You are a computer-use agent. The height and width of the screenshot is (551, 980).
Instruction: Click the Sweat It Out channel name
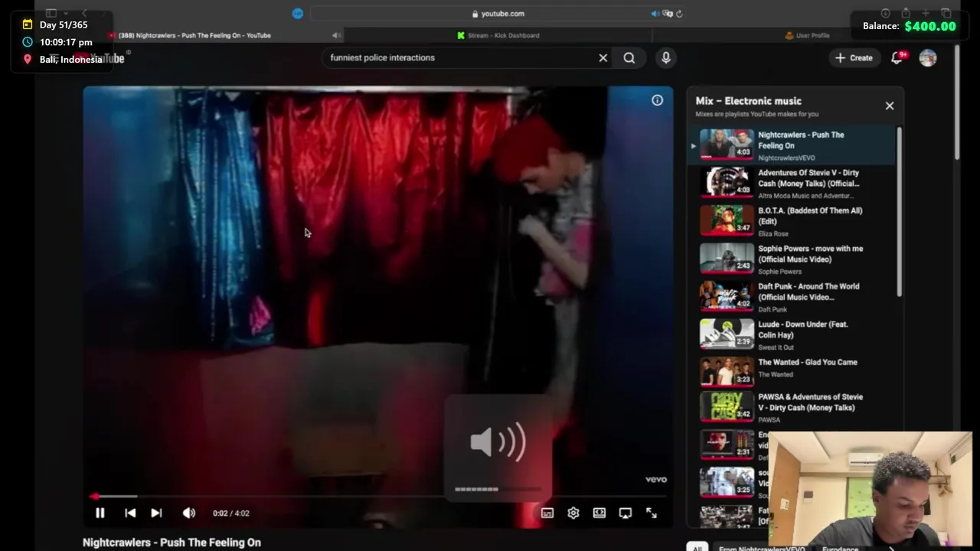click(x=777, y=347)
